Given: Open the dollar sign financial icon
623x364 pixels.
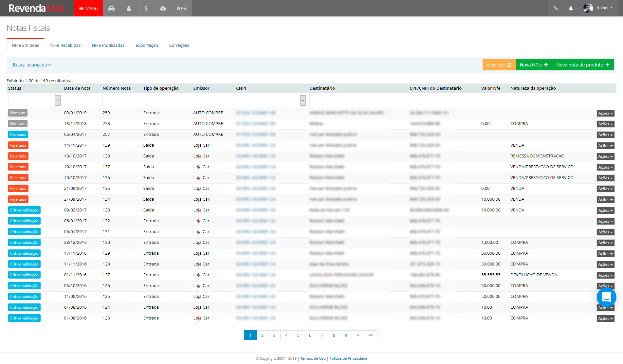Looking at the screenshot, I should pos(146,8).
